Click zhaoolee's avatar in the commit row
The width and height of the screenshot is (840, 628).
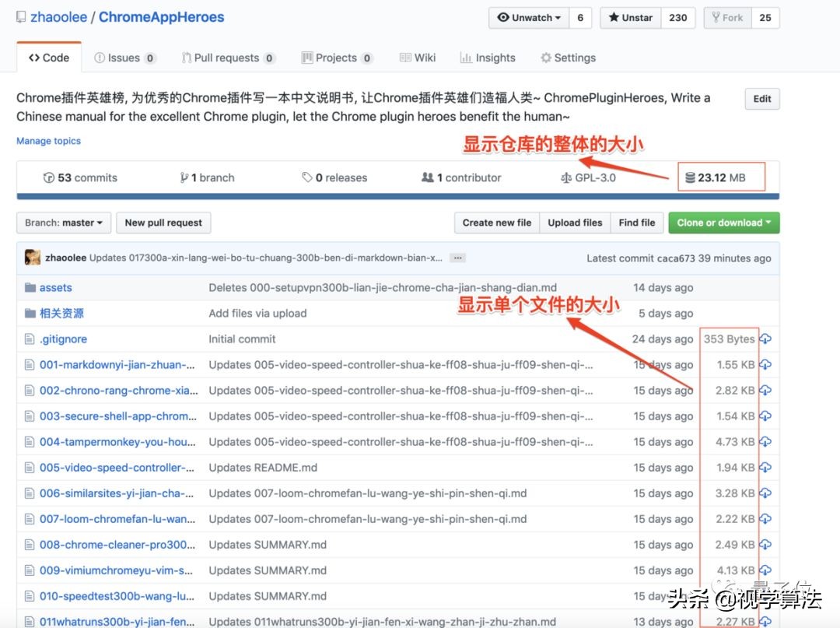[x=33, y=258]
